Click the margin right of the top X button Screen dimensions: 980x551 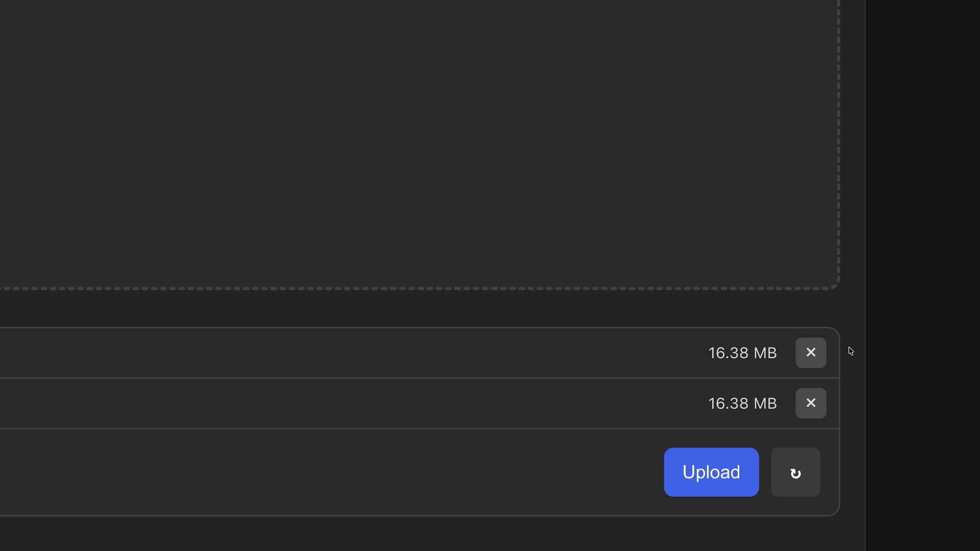point(832,353)
